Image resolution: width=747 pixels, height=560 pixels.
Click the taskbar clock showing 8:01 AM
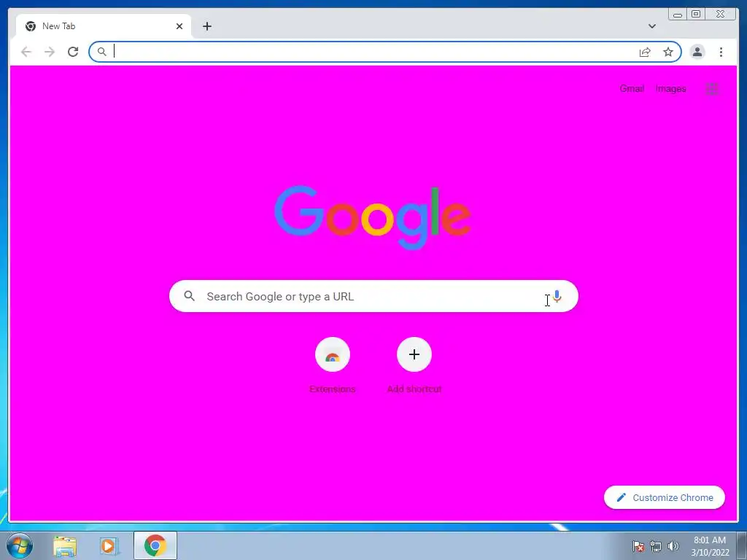(x=710, y=546)
